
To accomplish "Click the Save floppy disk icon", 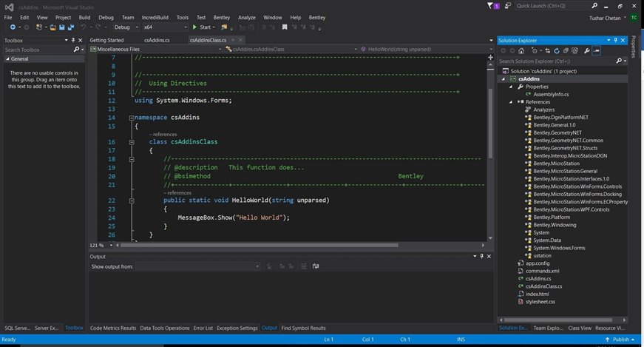I will click(x=61, y=27).
